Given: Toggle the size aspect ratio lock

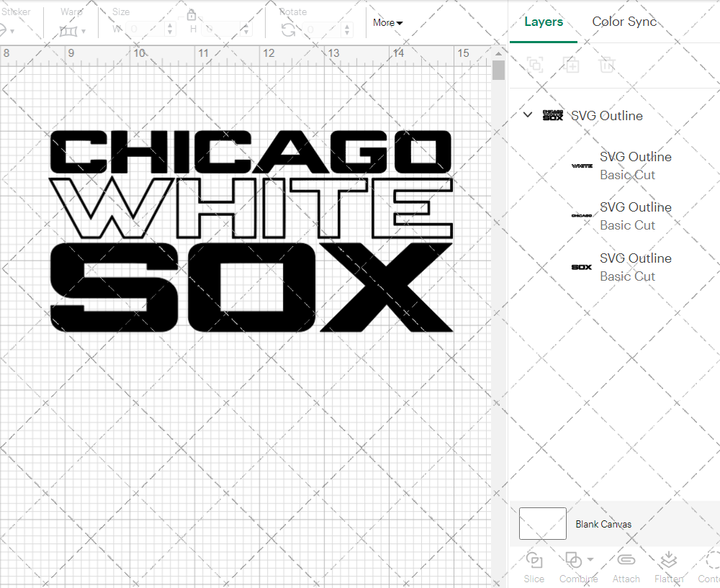Looking at the screenshot, I should coord(192,15).
